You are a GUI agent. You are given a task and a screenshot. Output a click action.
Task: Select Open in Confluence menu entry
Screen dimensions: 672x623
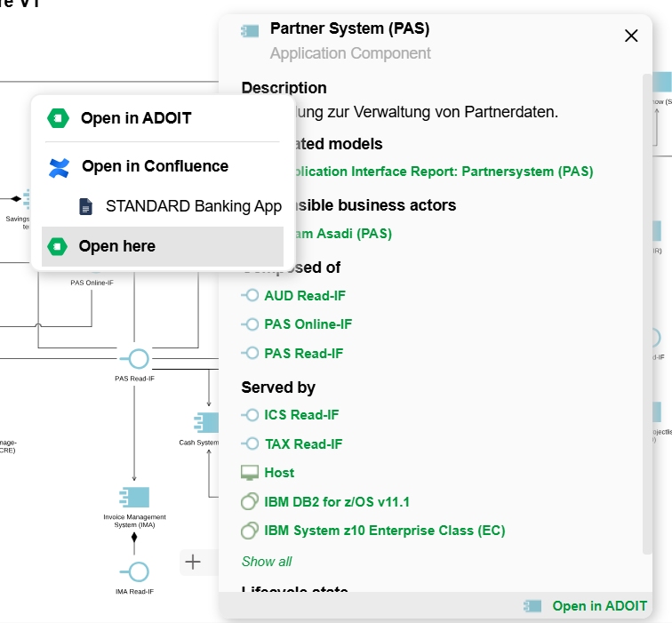[155, 166]
